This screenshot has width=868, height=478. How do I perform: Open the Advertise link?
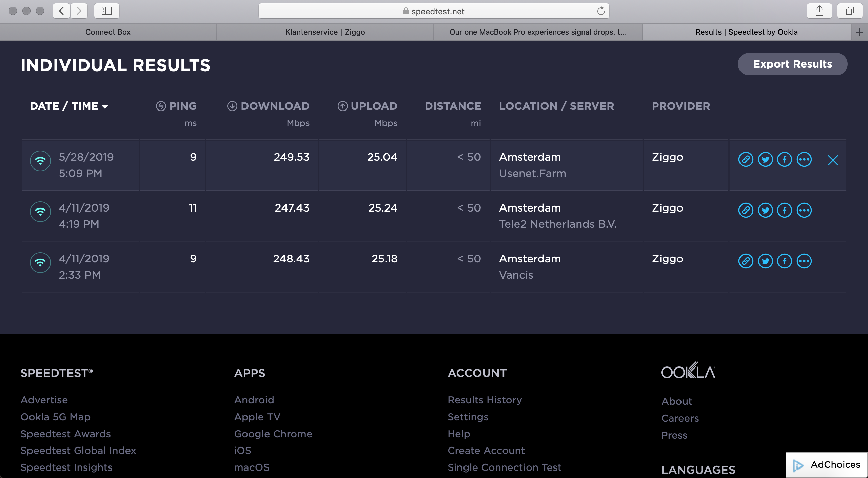44,400
